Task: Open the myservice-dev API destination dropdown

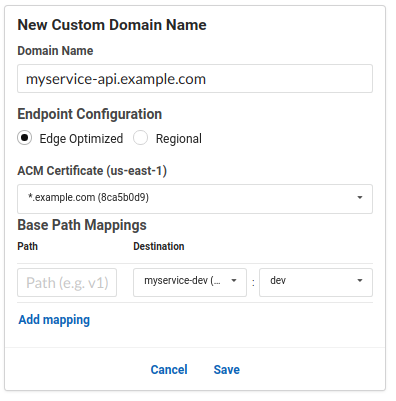Action: click(190, 282)
